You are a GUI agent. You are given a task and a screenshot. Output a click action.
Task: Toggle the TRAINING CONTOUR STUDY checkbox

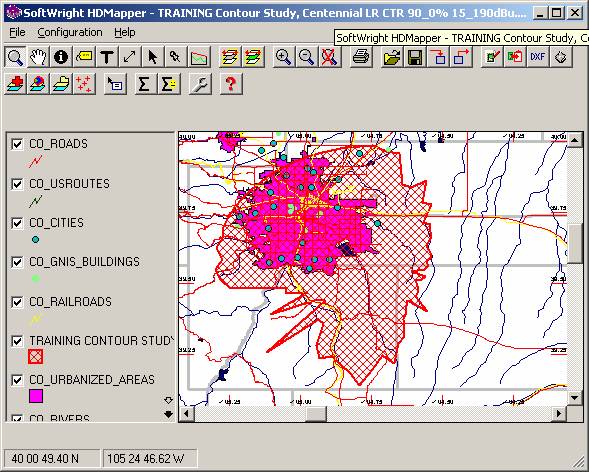(17, 341)
